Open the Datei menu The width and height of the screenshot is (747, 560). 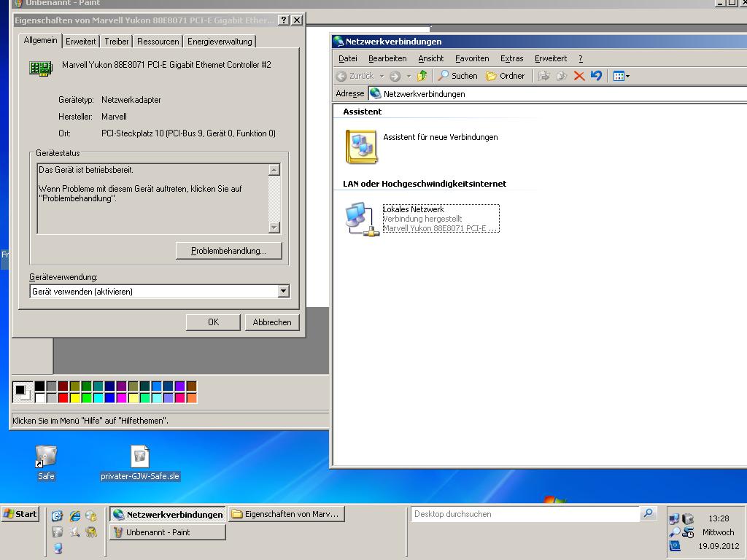point(348,58)
